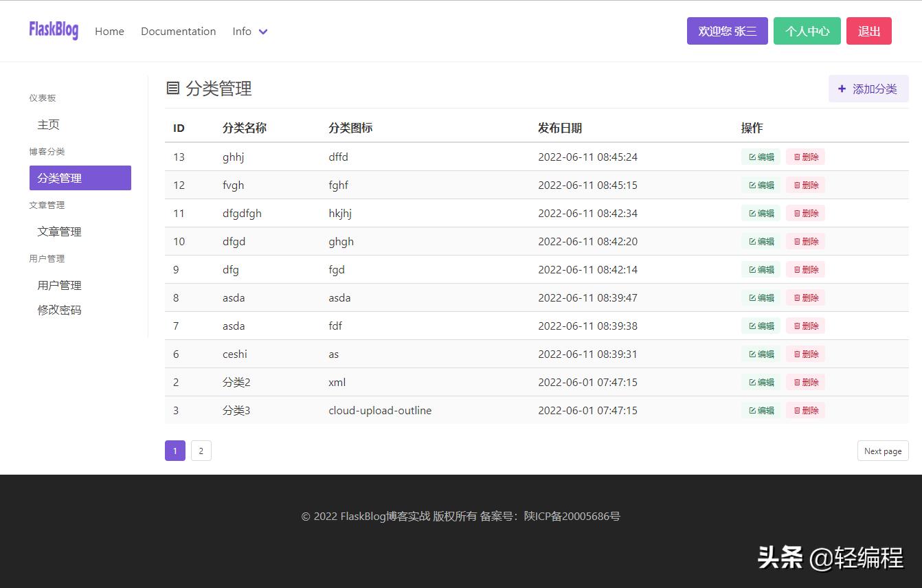Delete the category ceshi
Image resolution: width=922 pixels, height=588 pixels.
(805, 354)
